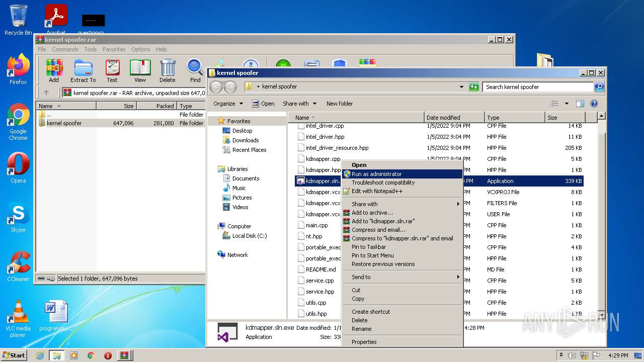The width and height of the screenshot is (644, 362).
Task: Select Pin to Taskbar option
Action: pyautogui.click(x=402, y=247)
